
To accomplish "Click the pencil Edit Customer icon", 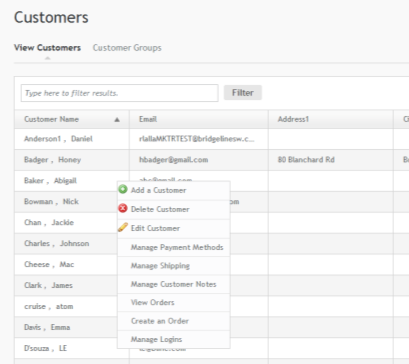I will pos(123,227).
